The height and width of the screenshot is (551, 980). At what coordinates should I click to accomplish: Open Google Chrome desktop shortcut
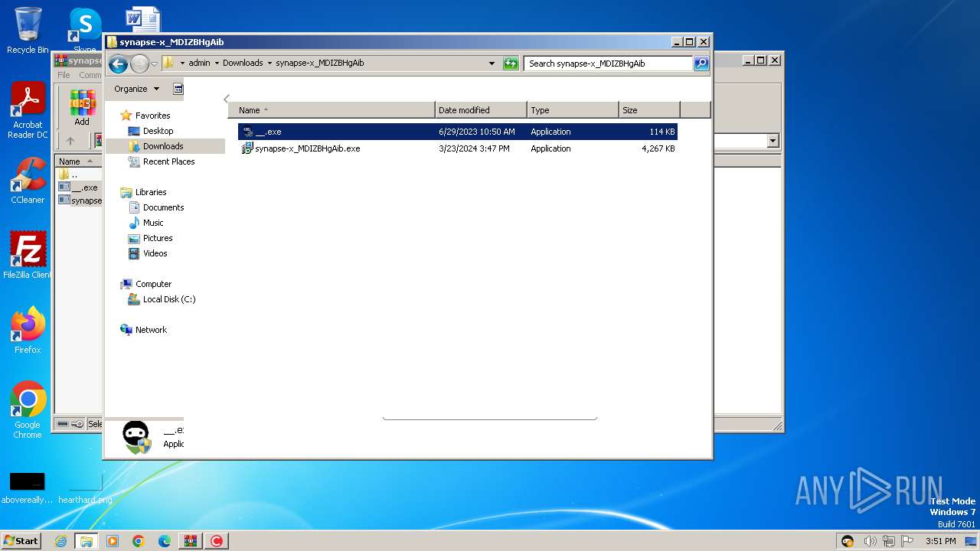[28, 410]
